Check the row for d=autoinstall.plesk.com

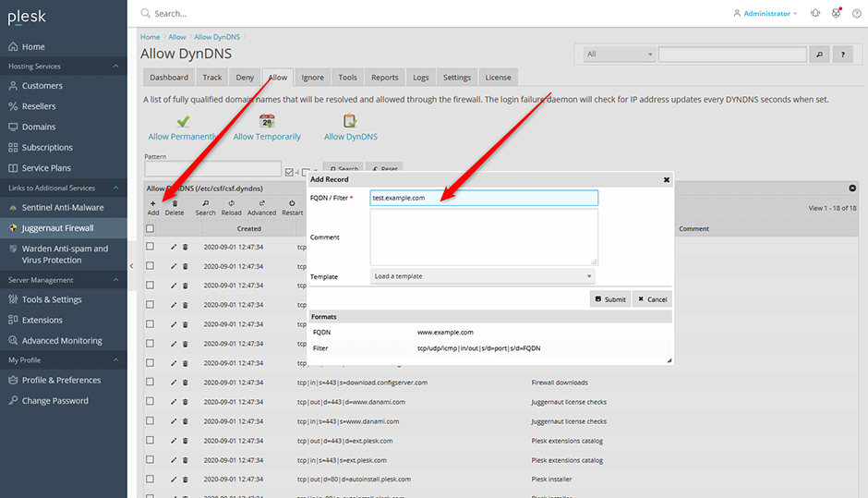pyautogui.click(x=150, y=479)
